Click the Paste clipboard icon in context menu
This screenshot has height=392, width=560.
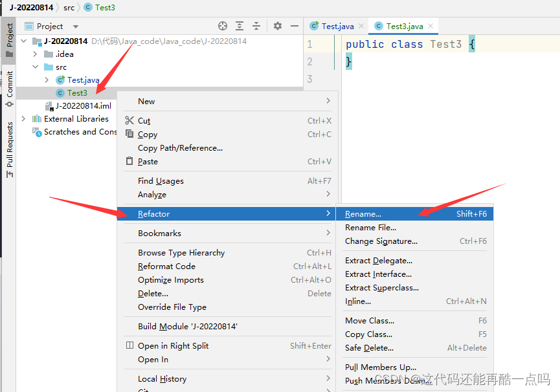pos(129,161)
